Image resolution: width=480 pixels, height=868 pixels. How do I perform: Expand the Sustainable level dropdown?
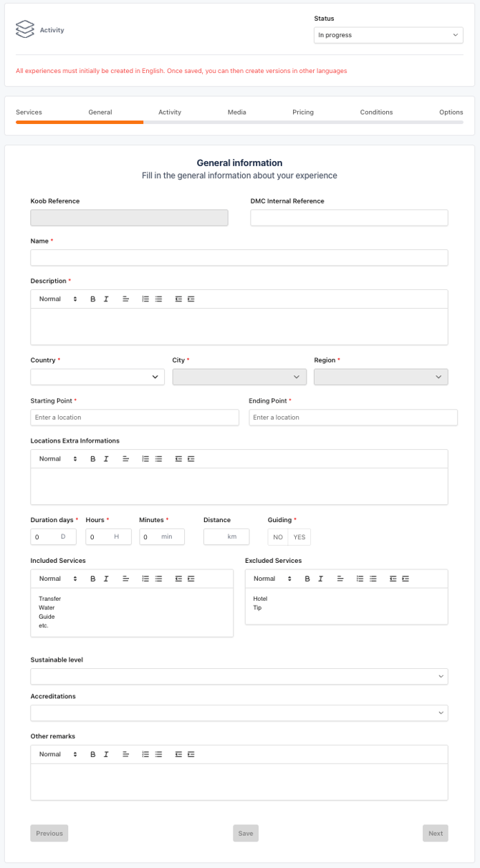pos(239,677)
